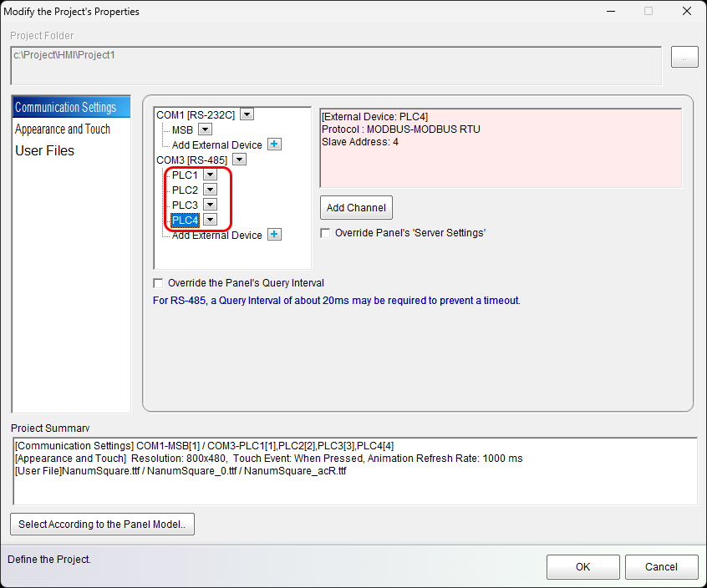Screen dimensions: 707x588
Task: Open the PLC2 dropdown arrow
Action: click(x=211, y=190)
